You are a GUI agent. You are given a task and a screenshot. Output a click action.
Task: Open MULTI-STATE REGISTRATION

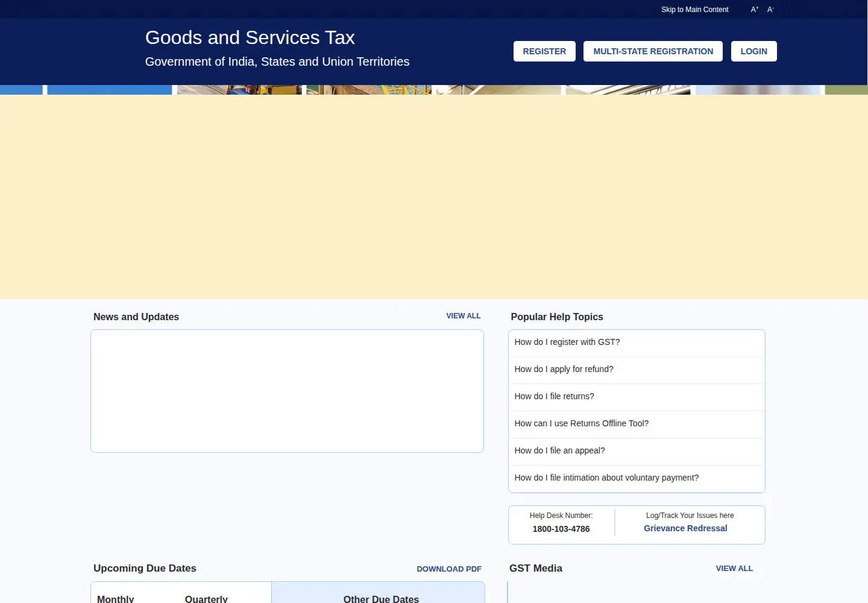coord(653,51)
